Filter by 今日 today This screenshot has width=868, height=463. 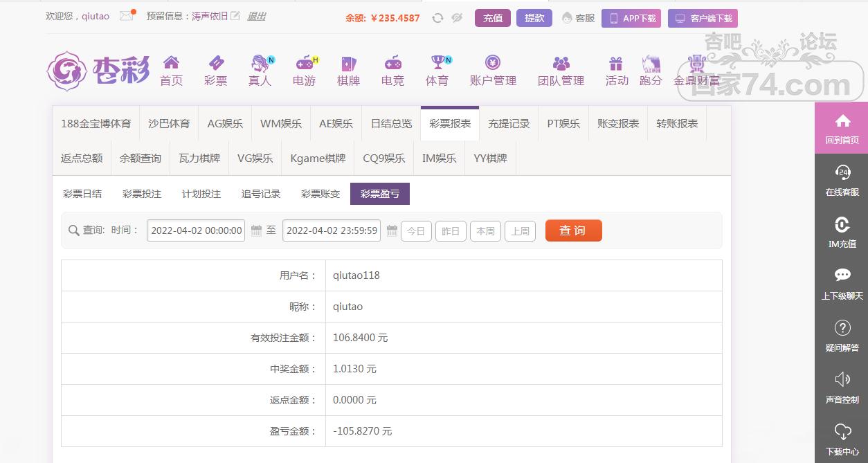(x=416, y=231)
